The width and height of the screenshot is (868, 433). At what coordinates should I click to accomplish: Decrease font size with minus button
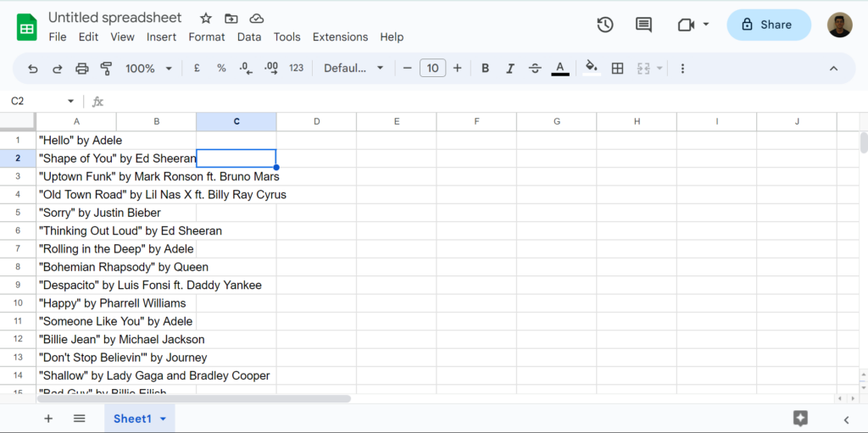pos(408,68)
